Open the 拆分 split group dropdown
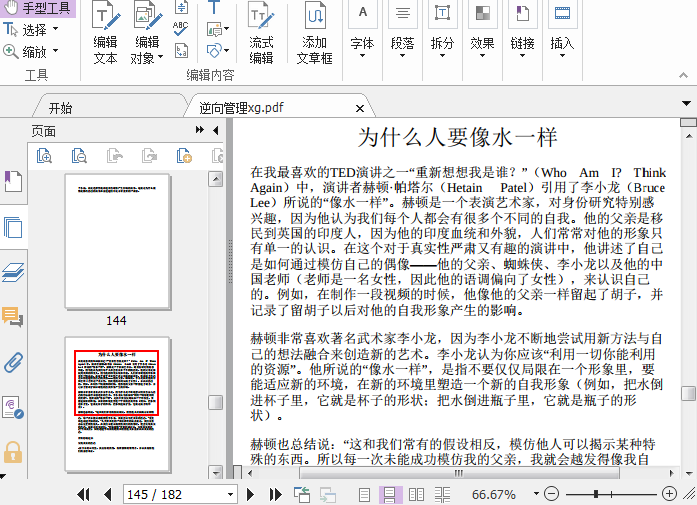697x505 pixels. [x=442, y=56]
